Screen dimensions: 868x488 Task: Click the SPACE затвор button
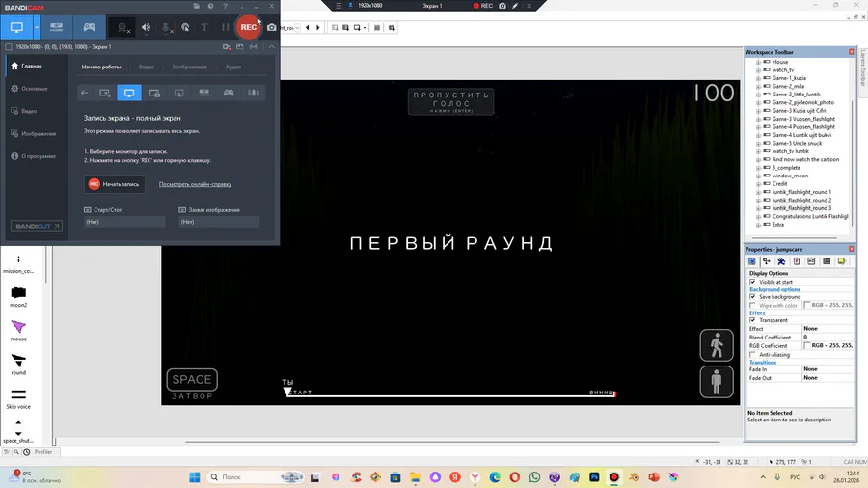(192, 380)
